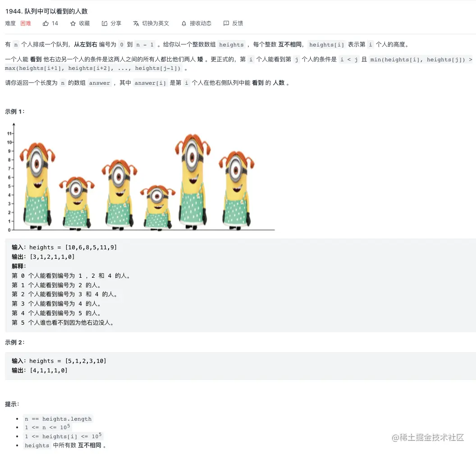The image size is (476, 454).
Task: Click the constraint n == heights.length
Action: click(58, 419)
